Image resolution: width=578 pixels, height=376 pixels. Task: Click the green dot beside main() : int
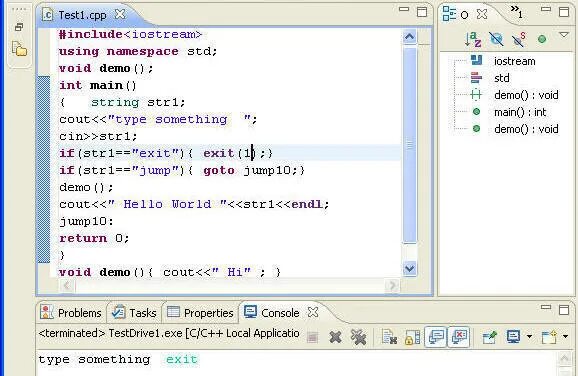pos(476,112)
